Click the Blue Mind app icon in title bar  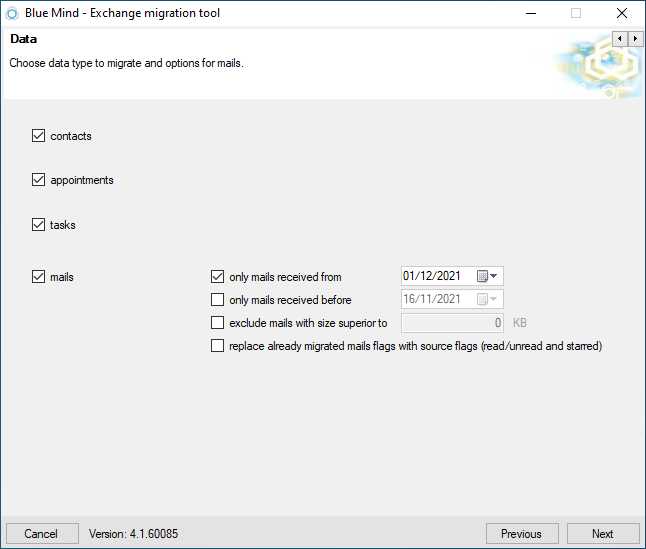pos(12,13)
